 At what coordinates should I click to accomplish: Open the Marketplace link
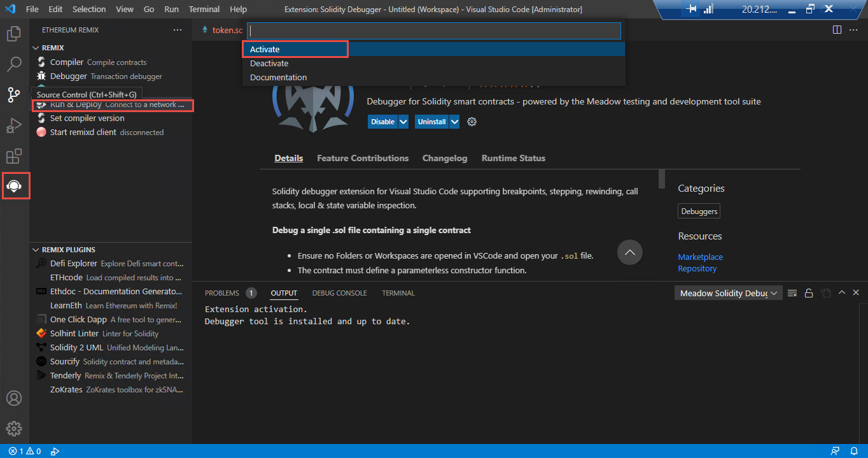[x=700, y=257]
